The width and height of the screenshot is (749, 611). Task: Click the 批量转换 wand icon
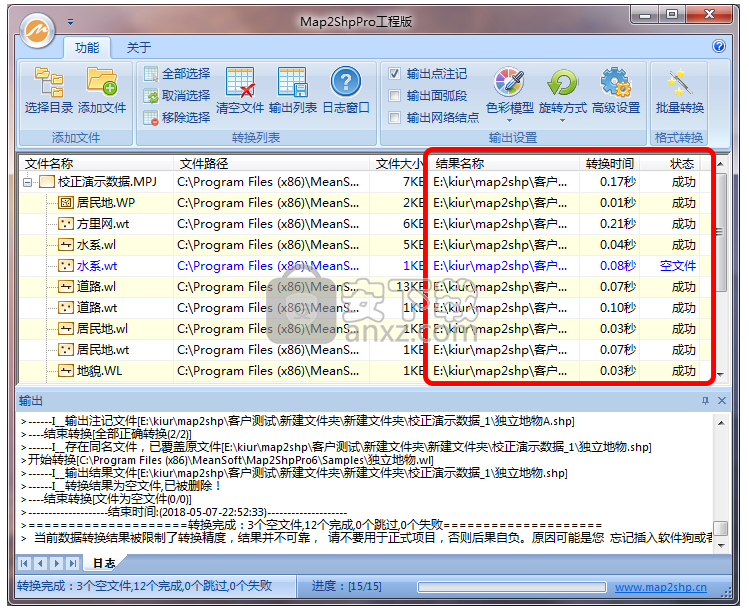click(680, 82)
